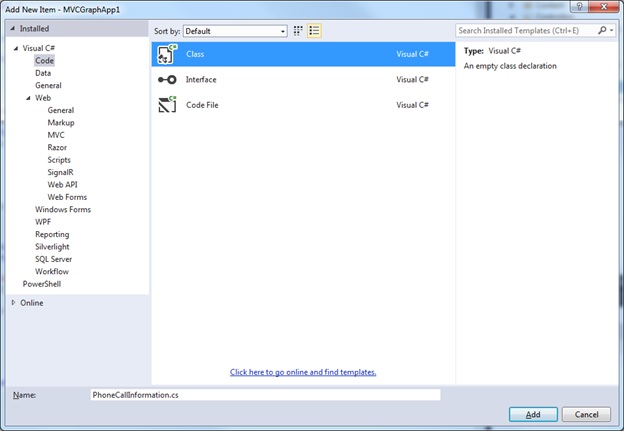This screenshot has height=431, width=624.
Task: Click the Add button
Action: point(533,414)
